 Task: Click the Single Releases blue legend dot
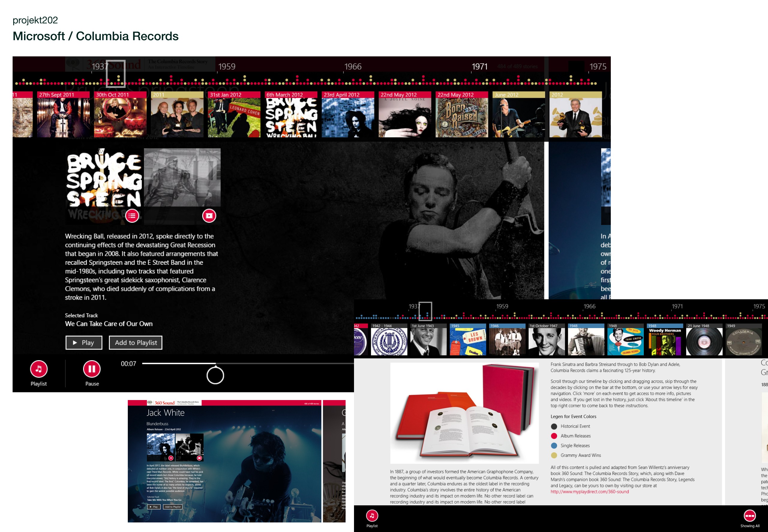554,446
